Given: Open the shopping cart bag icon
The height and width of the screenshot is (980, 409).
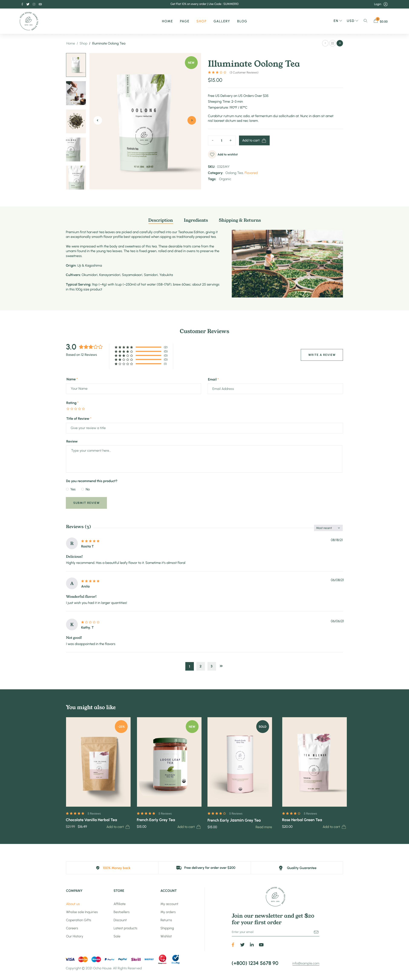Looking at the screenshot, I should (x=376, y=21).
